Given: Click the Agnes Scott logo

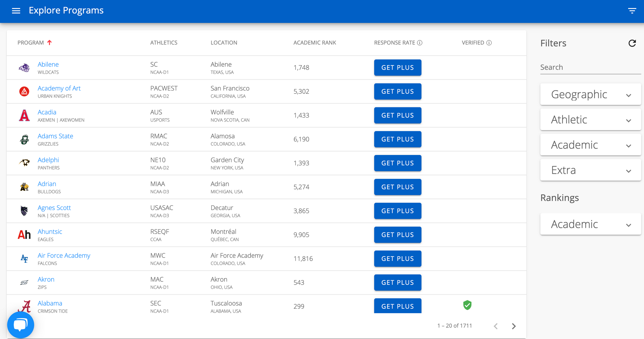Looking at the screenshot, I should pyautogui.click(x=24, y=211).
